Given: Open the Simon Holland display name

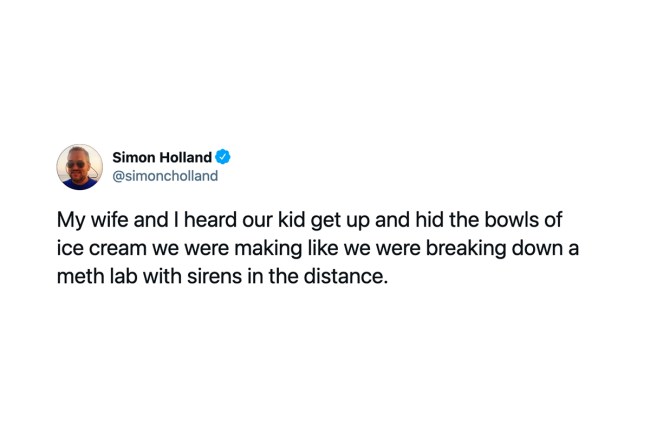Looking at the screenshot, I should tap(161, 157).
